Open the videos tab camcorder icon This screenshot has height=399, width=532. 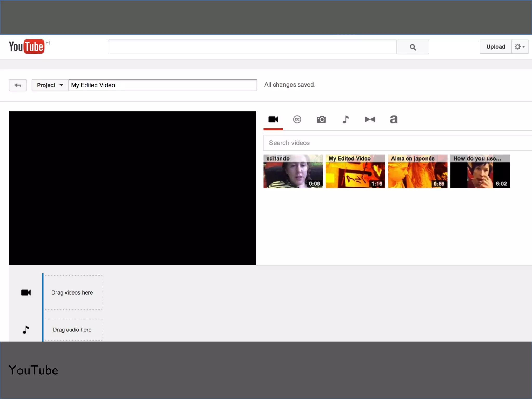coord(273,119)
